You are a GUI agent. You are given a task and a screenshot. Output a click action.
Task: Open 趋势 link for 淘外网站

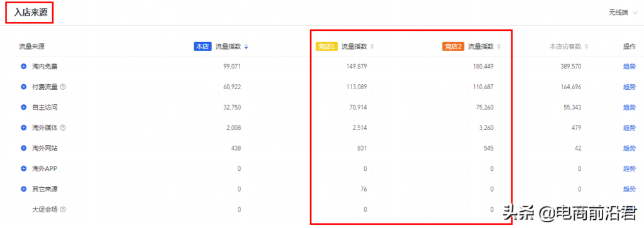point(629,148)
